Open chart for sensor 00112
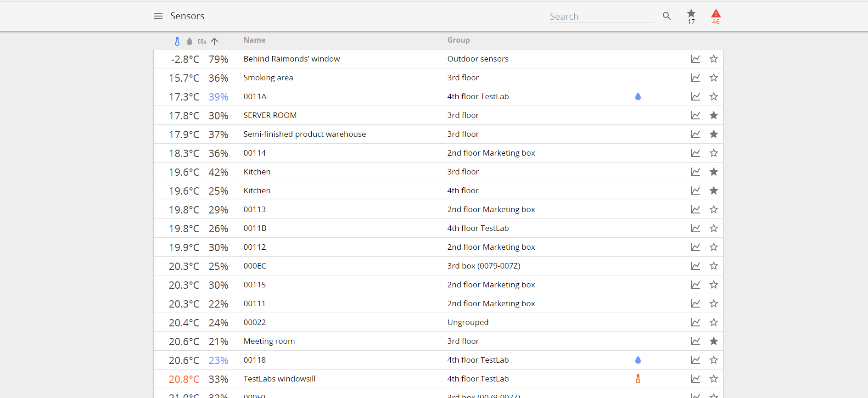The width and height of the screenshot is (868, 398). tap(695, 247)
